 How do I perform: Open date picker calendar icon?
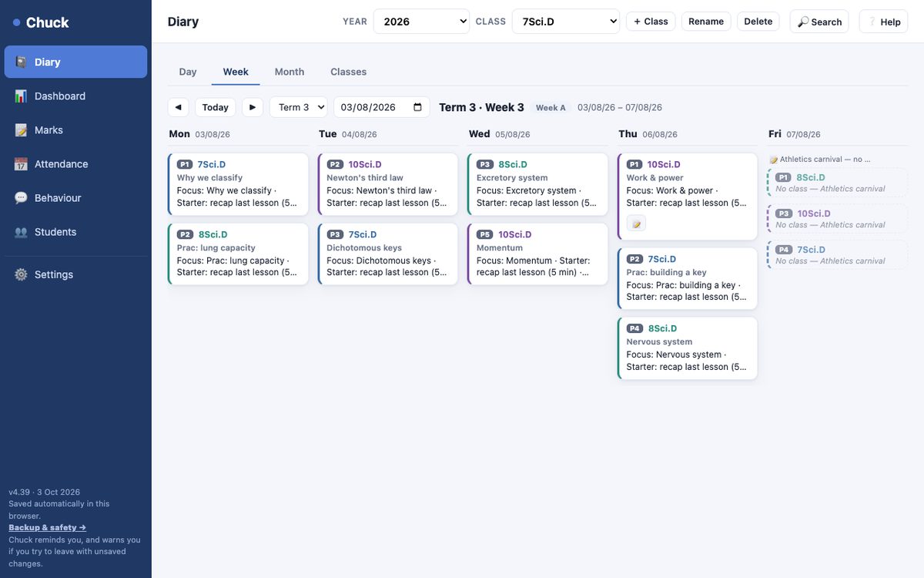click(418, 107)
